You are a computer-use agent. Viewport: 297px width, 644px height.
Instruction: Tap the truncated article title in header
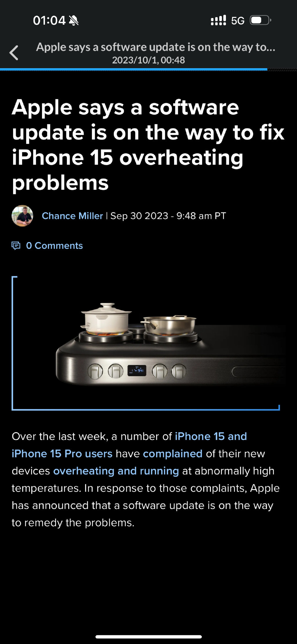155,47
